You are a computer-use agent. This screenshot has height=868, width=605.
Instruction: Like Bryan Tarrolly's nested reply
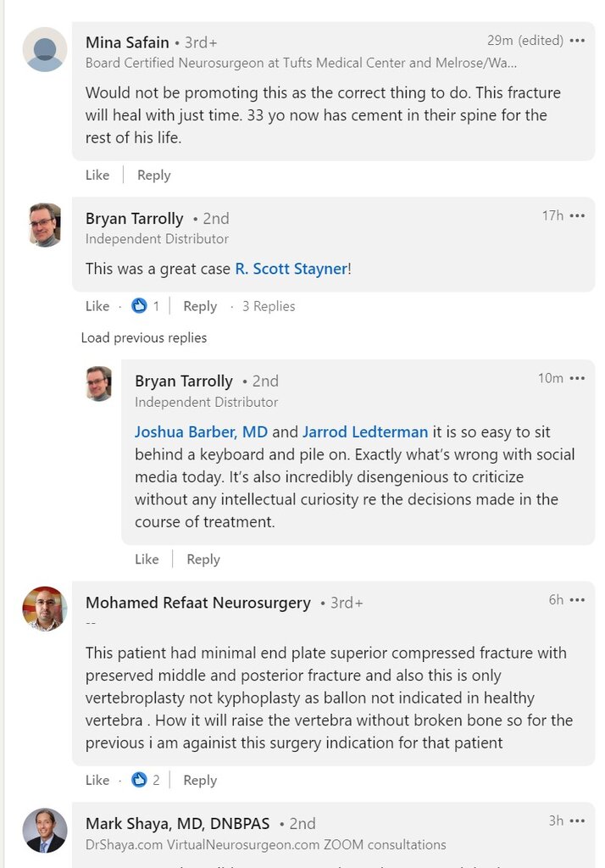147,559
